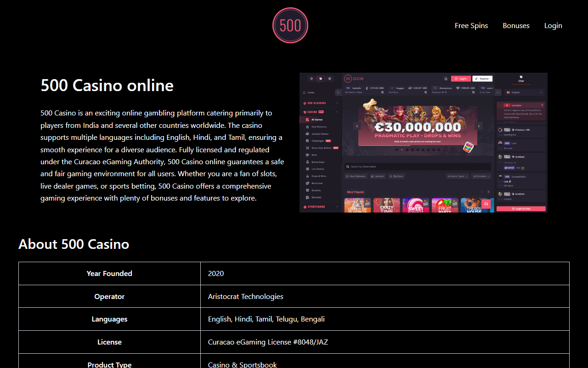The width and height of the screenshot is (588, 368).
Task: Go to the Login page
Action: pyautogui.click(x=553, y=25)
